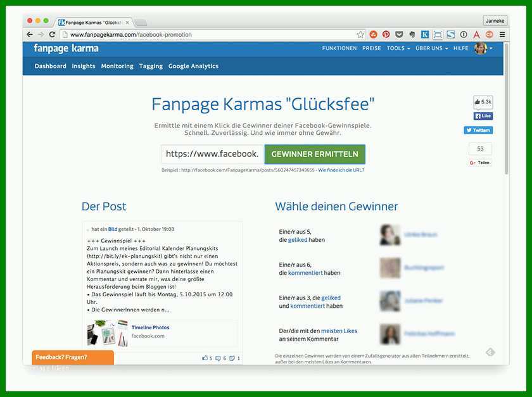This screenshot has width=532, height=397.
Task: Open the TOOLS dropdown menu
Action: pyautogui.click(x=398, y=48)
